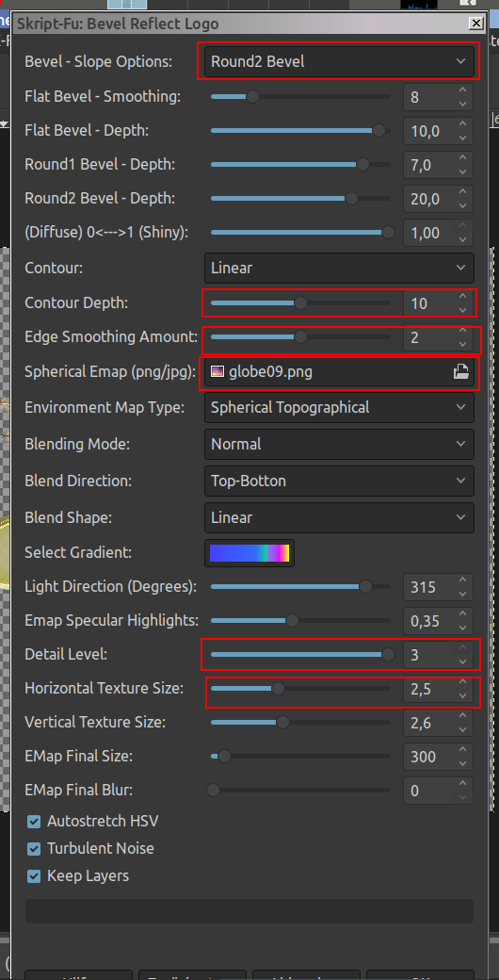
Task: Open the Blending Mode dropdown
Action: [339, 445]
